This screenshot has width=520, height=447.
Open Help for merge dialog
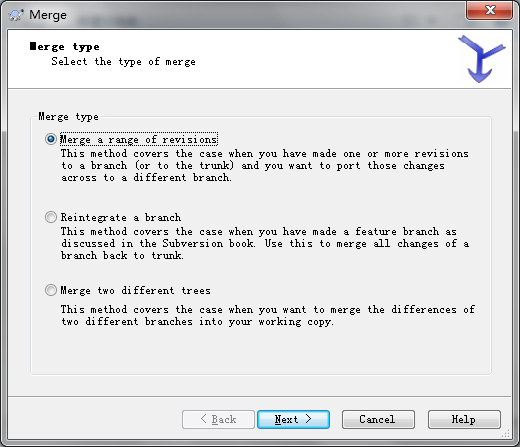pos(464,419)
